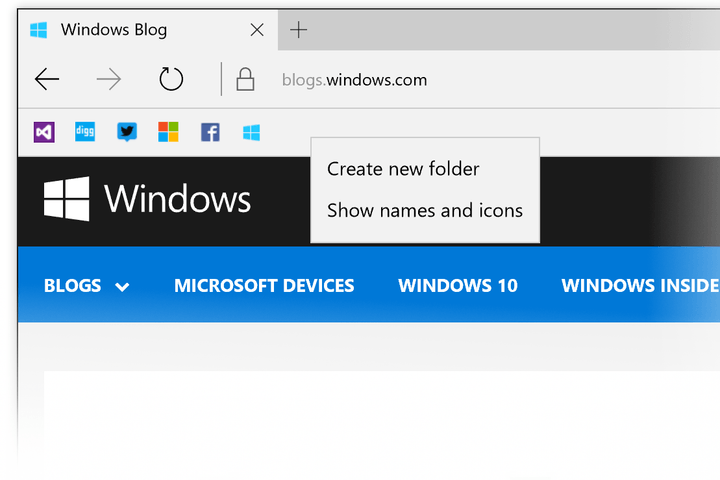The width and height of the screenshot is (720, 480).
Task: Open the WINDOWS INSIDER navigation link
Action: point(640,286)
